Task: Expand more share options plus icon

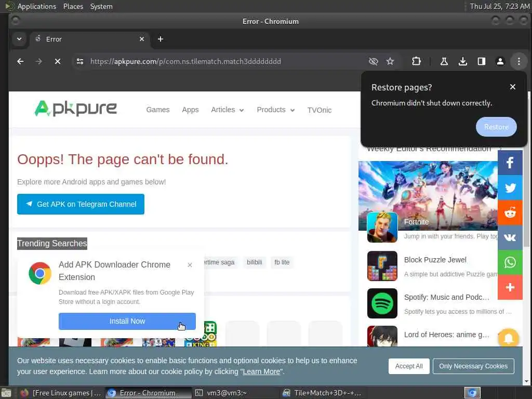Action: [x=510, y=287]
